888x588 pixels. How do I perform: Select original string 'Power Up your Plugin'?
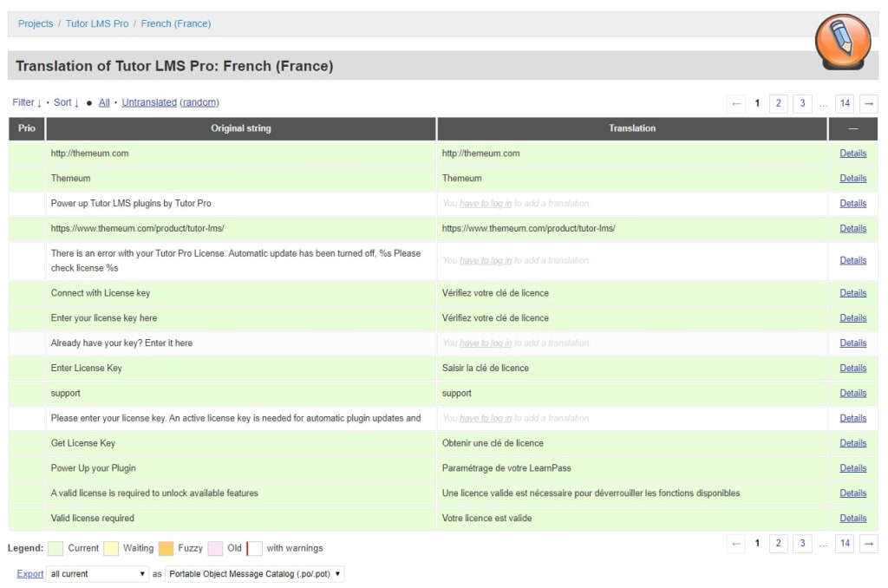[x=93, y=468]
